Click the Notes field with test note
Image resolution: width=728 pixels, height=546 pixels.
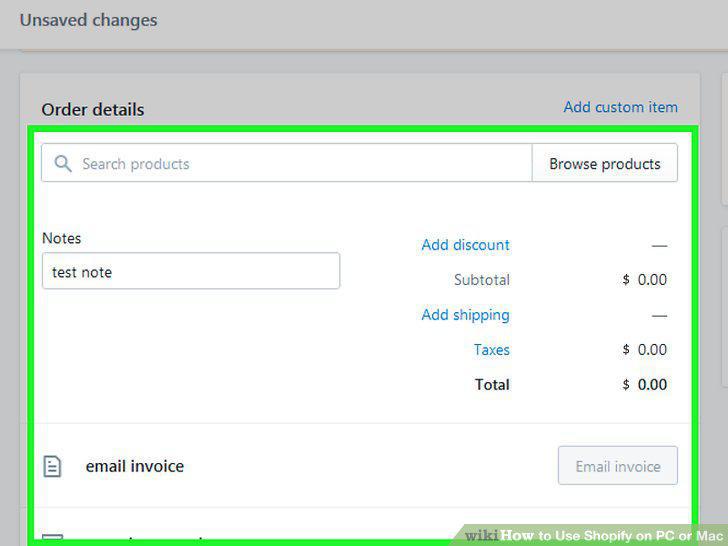tap(191, 271)
